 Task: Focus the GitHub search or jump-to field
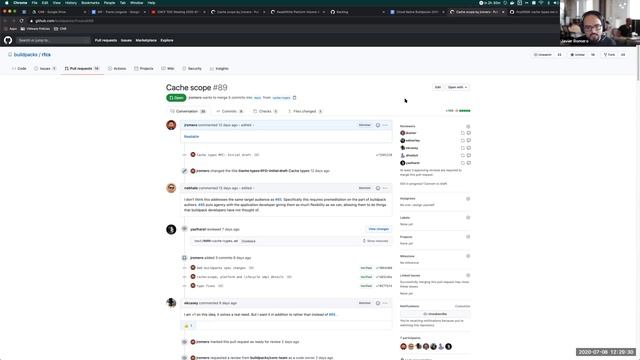pos(53,40)
